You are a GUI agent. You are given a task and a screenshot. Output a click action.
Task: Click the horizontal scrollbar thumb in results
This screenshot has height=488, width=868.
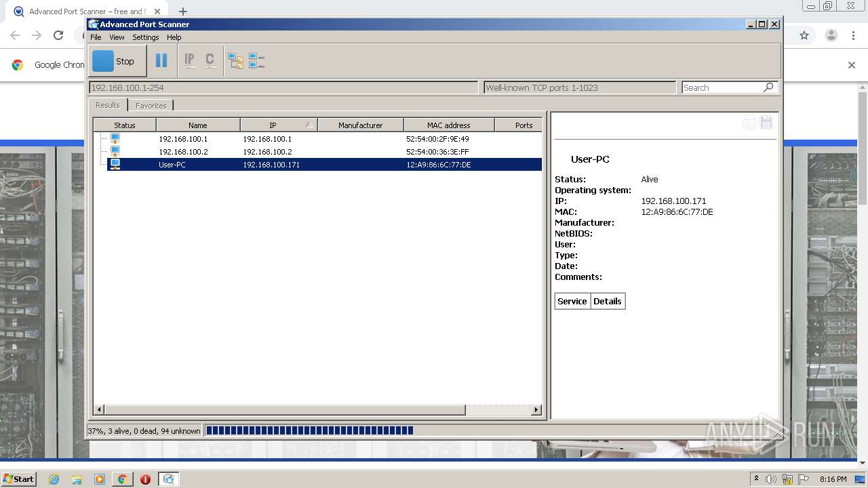[285, 409]
